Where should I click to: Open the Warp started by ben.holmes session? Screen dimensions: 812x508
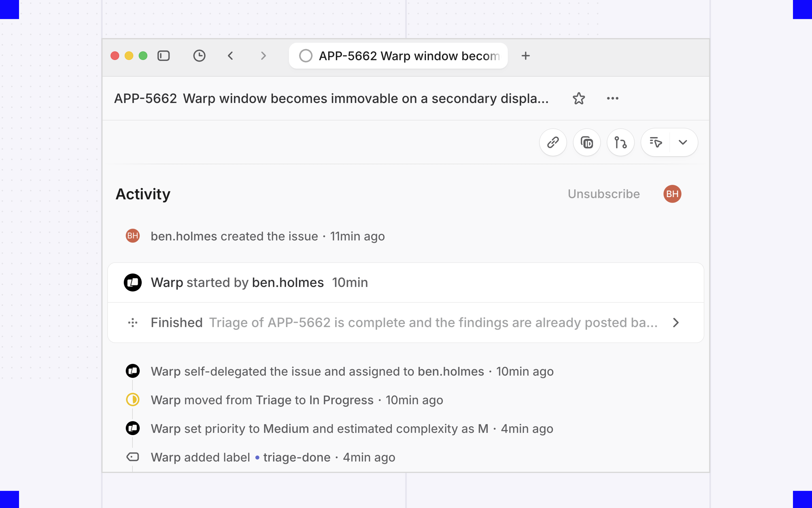coord(406,282)
